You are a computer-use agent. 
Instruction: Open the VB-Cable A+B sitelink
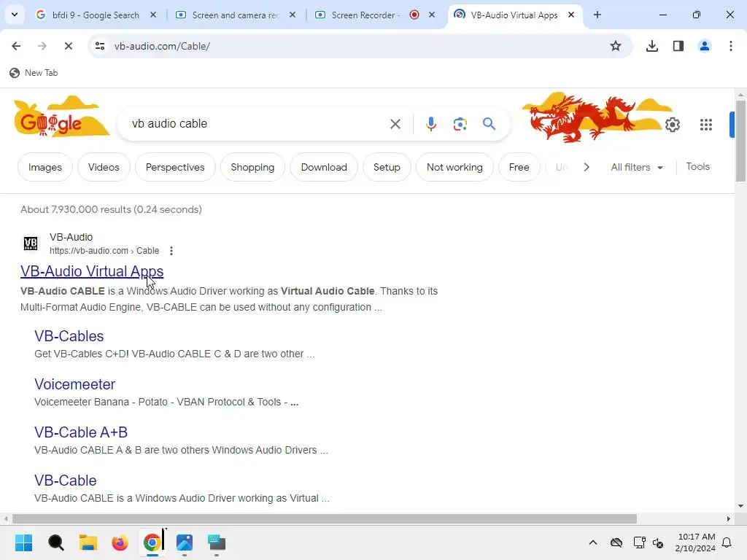(x=81, y=432)
